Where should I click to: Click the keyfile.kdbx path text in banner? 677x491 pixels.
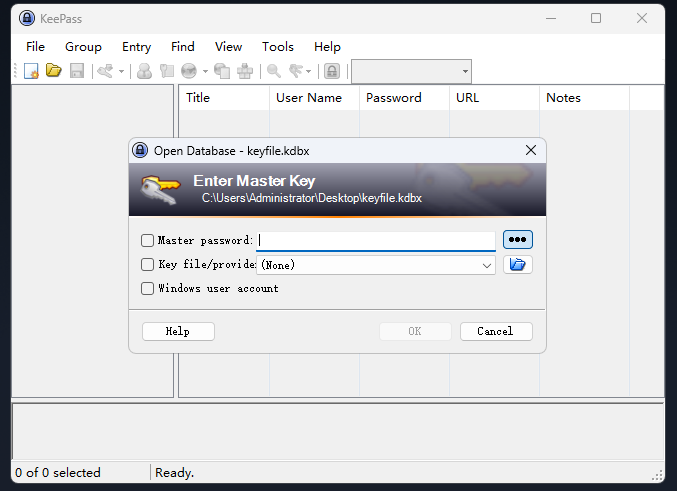[x=312, y=198]
